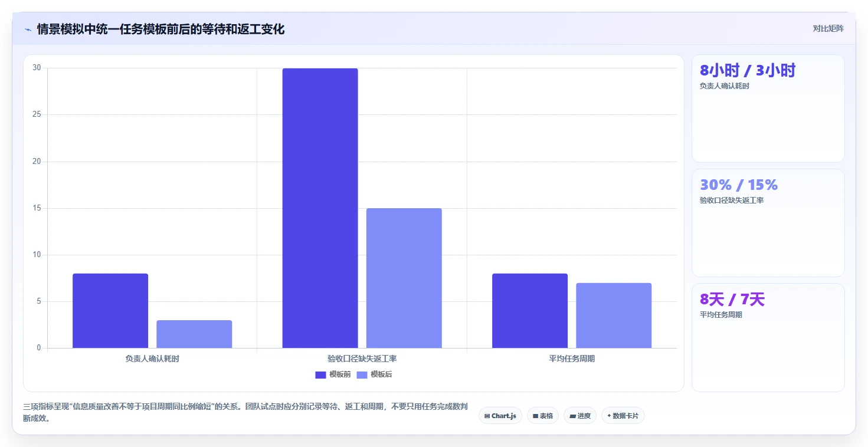Select the 进度 tag
This screenshot has width=868, height=447.
pos(580,416)
